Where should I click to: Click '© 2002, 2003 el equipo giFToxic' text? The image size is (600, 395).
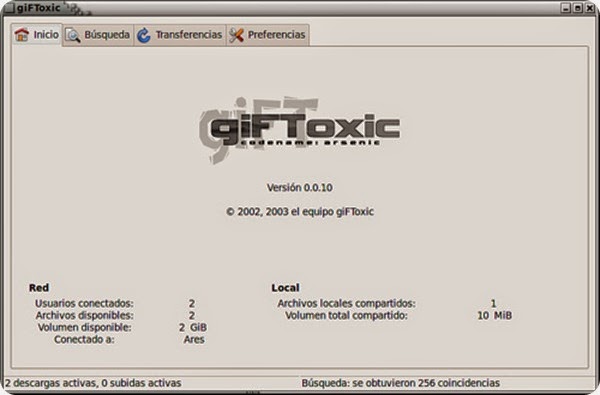(300, 212)
